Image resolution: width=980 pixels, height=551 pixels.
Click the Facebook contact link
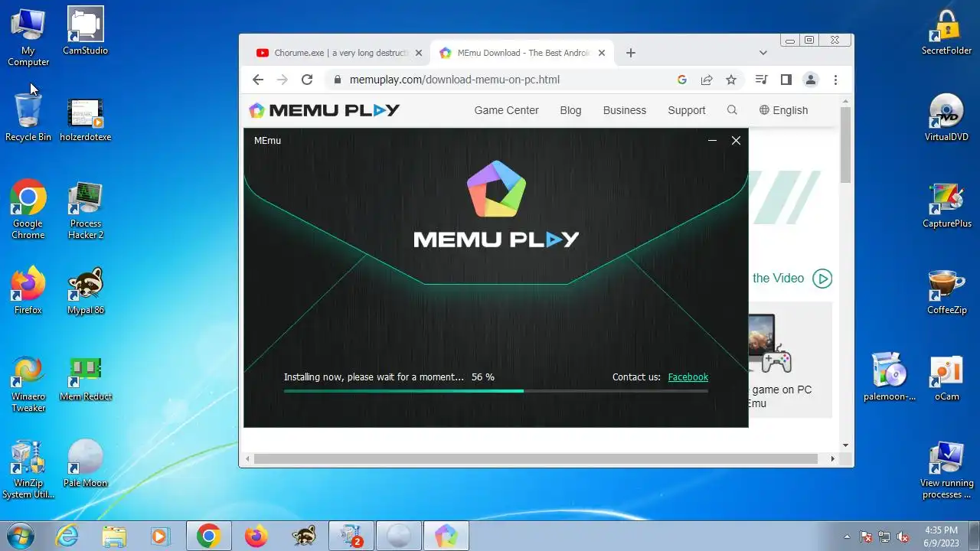[688, 377]
